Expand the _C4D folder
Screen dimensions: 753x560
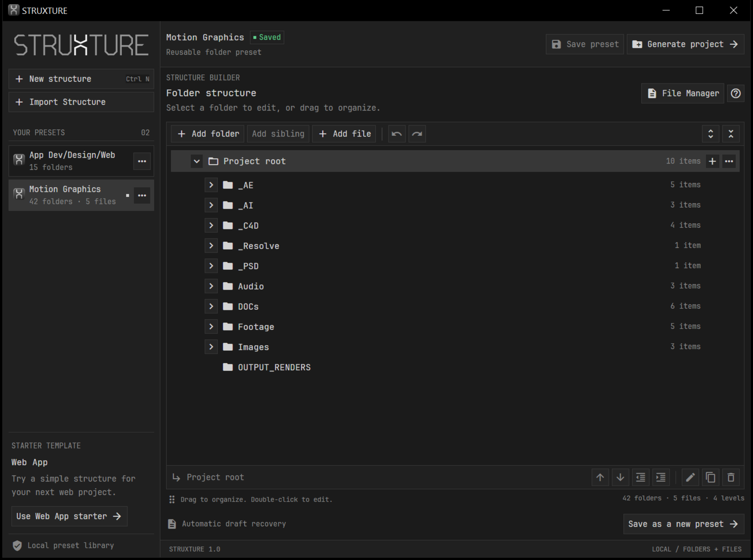[x=211, y=226]
